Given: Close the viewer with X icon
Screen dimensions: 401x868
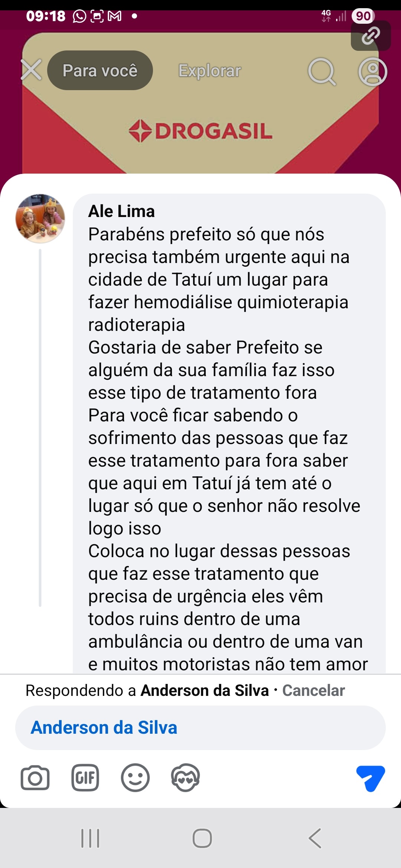Looking at the screenshot, I should pyautogui.click(x=31, y=70).
